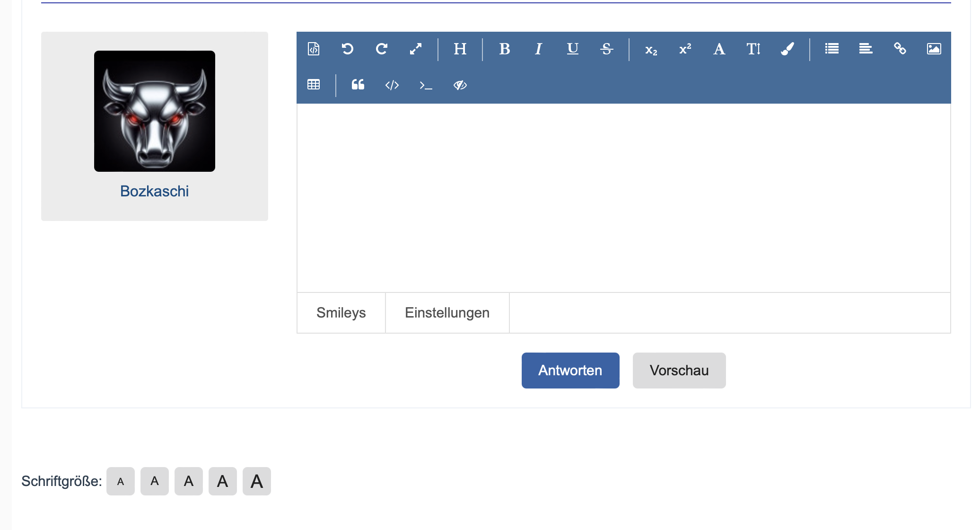
Task: Open the text color picker brush
Action: click(x=787, y=49)
